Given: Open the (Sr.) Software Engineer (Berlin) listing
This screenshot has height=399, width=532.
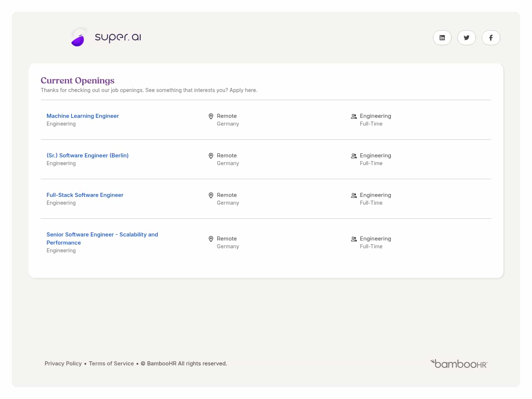Looking at the screenshot, I should [x=88, y=156].
